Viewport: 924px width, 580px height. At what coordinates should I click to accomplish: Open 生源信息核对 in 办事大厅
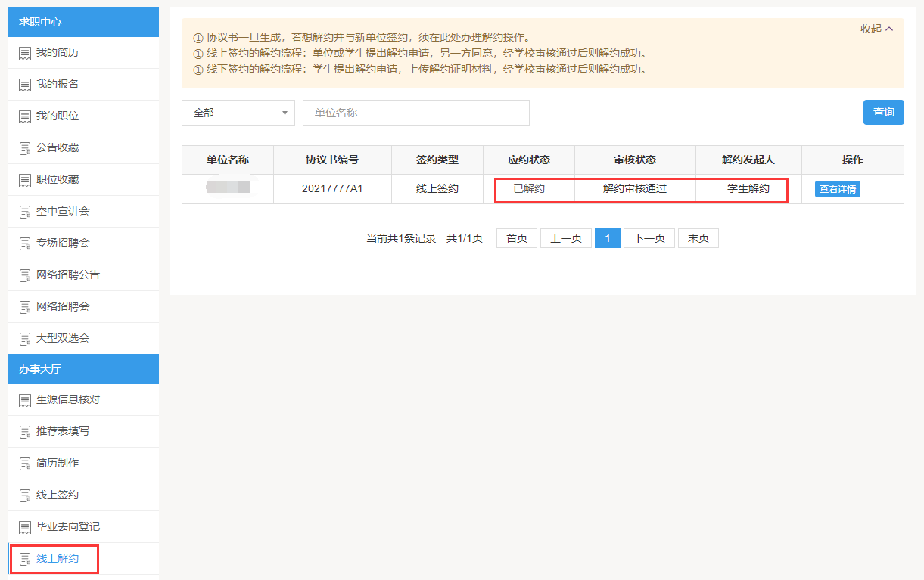83,400
